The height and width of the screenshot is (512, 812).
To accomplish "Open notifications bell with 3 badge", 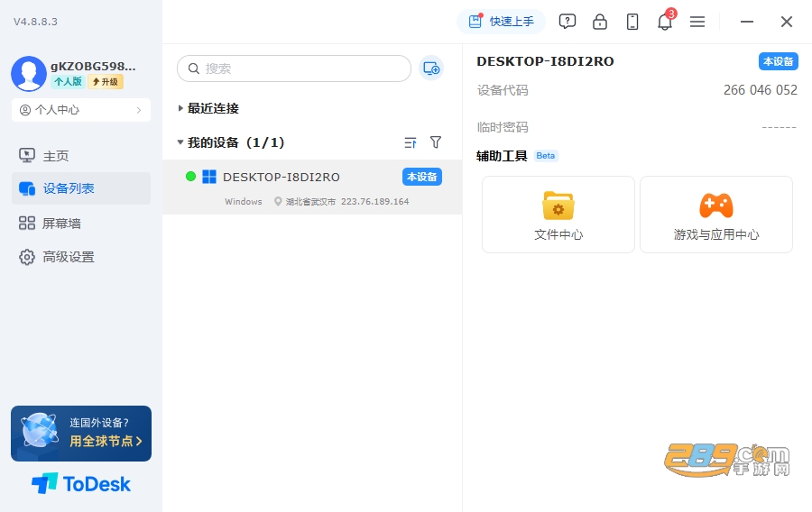I will tap(665, 21).
